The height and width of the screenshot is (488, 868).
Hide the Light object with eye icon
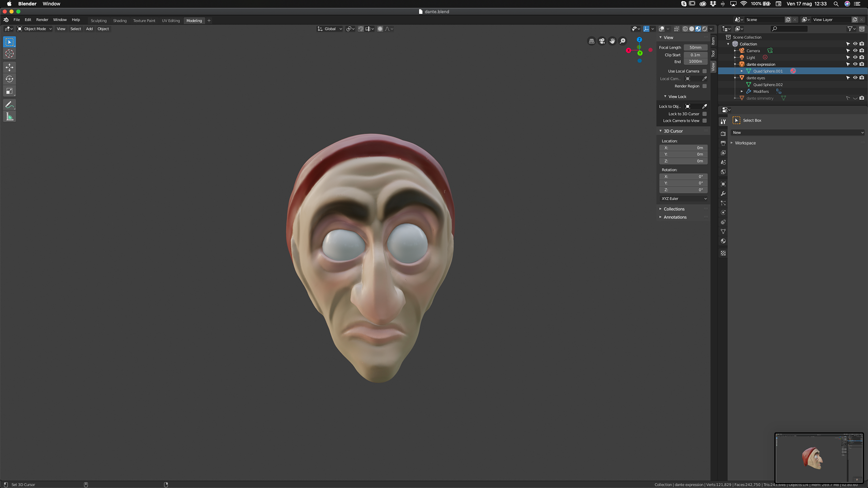pos(855,57)
